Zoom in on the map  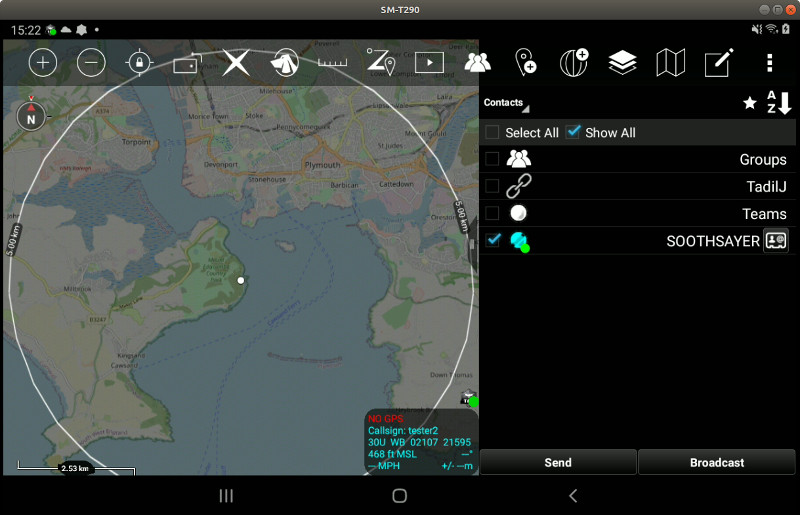click(x=43, y=63)
